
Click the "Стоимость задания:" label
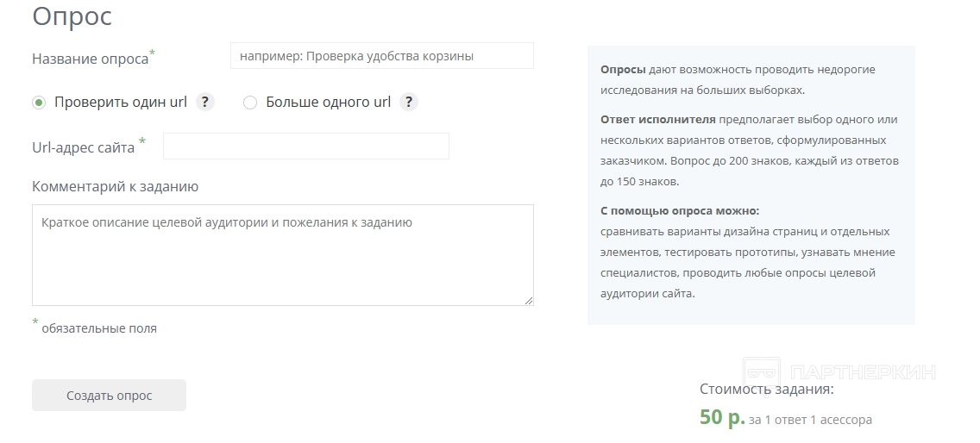(766, 389)
